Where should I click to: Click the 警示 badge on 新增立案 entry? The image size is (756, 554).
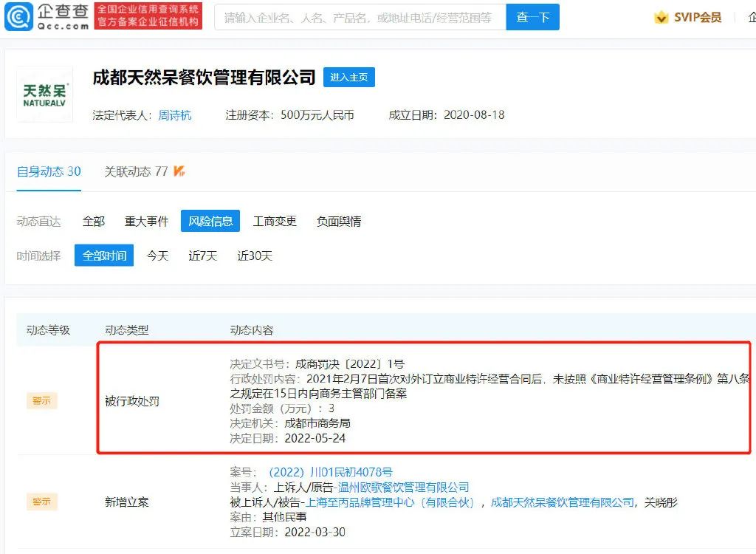[x=41, y=502]
